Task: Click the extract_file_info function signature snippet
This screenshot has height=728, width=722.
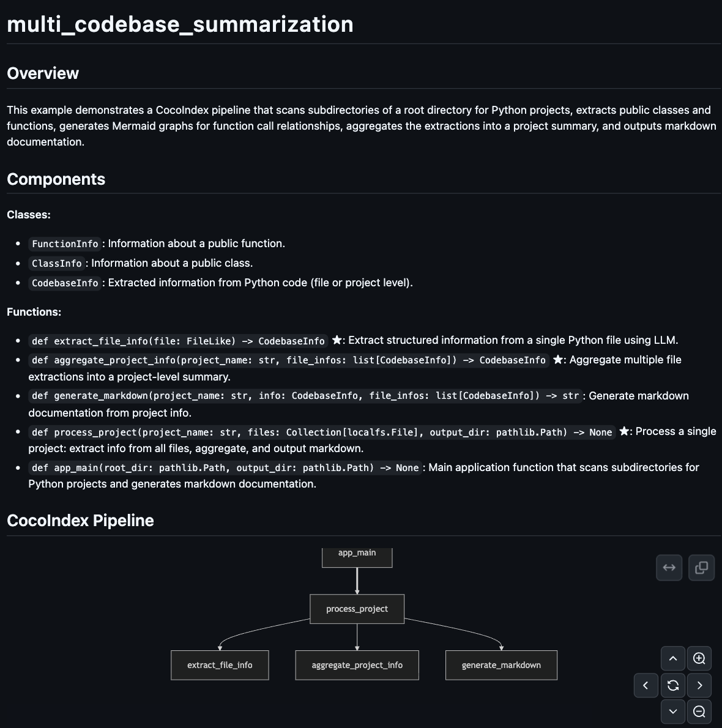Action: [x=177, y=341]
